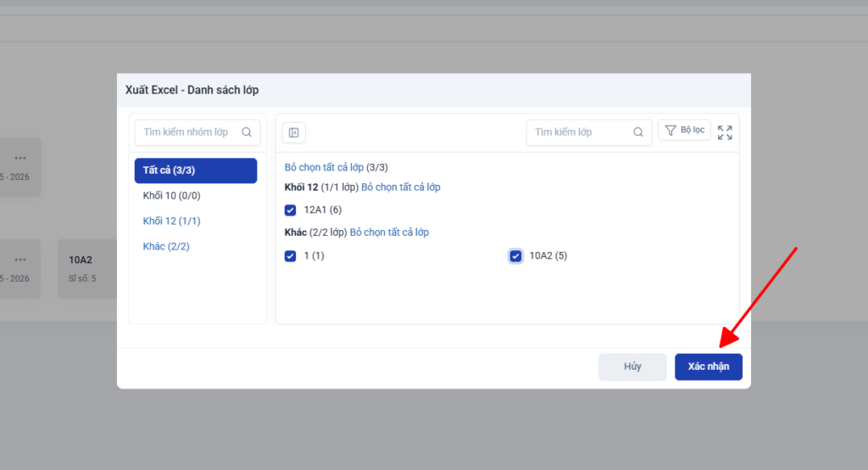The width and height of the screenshot is (868, 470).
Task: Focus the 'Tìm kiếm lớp' search field
Action: pos(581,132)
